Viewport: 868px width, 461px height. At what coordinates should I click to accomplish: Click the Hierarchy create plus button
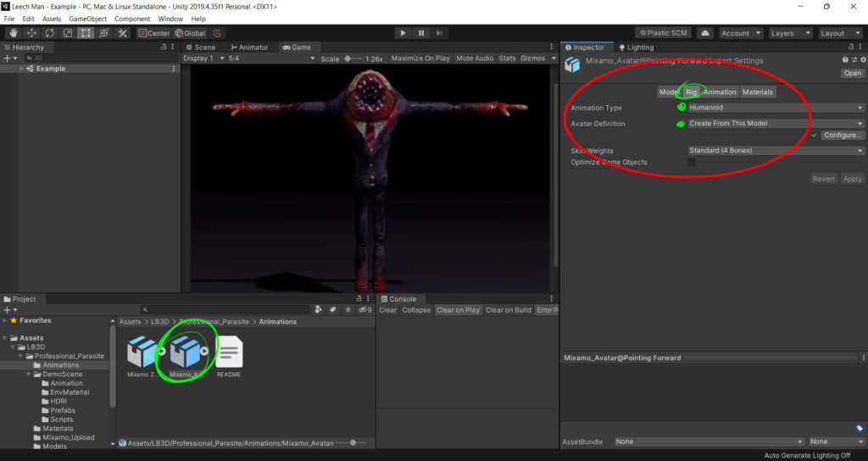7,58
